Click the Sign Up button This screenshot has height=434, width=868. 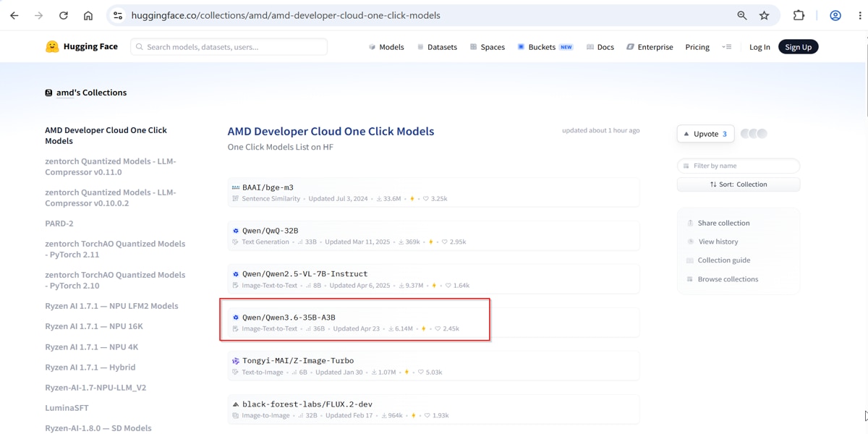click(x=798, y=47)
